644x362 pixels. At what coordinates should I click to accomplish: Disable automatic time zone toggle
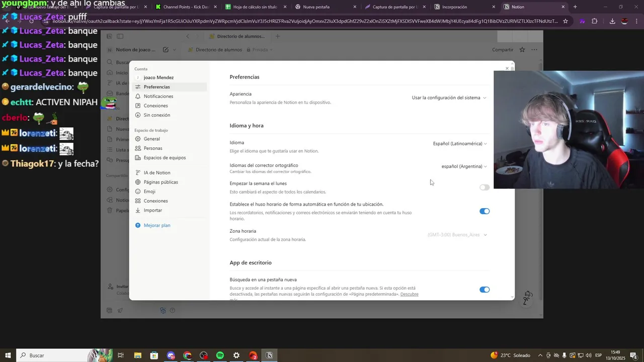pos(485,211)
